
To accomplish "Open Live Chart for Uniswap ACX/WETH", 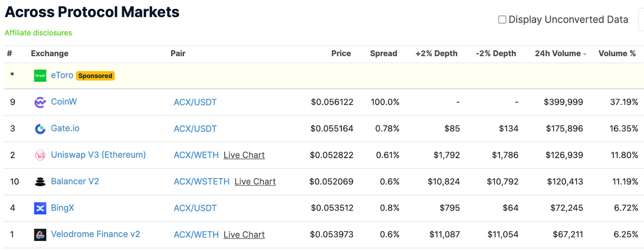I will pyautogui.click(x=244, y=155).
